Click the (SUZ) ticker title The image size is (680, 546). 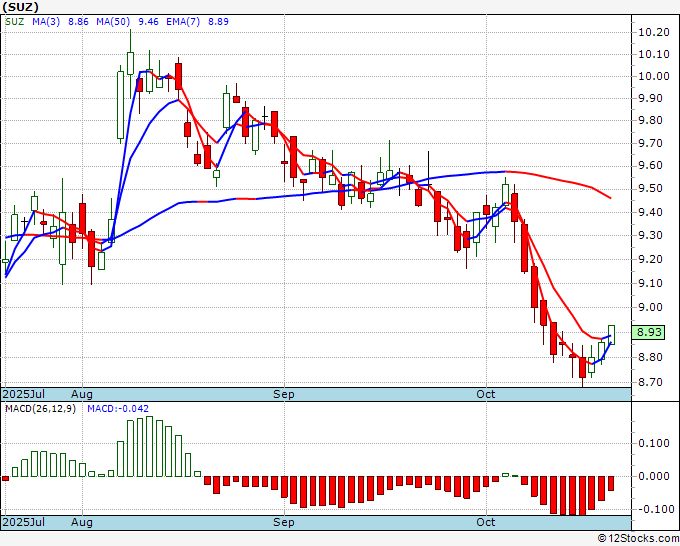[x=22, y=6]
